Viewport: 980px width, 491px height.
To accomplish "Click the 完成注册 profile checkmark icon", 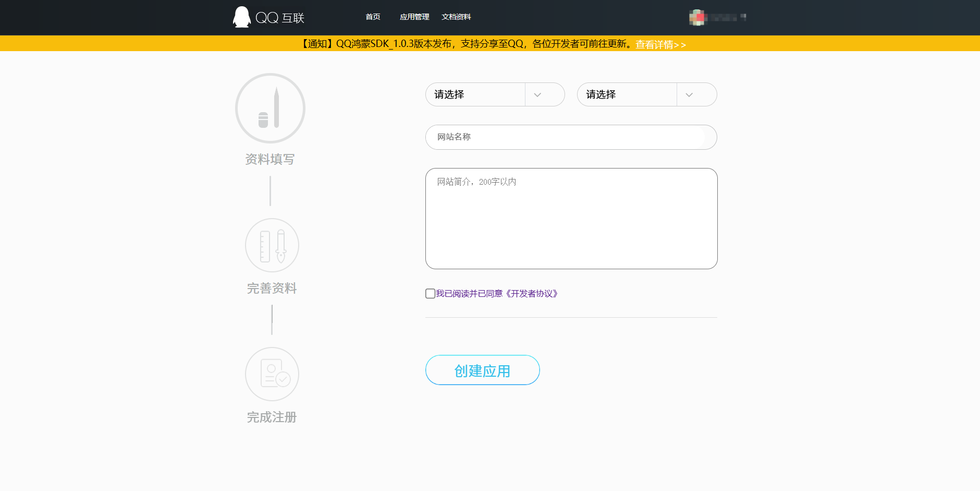I will (272, 374).
